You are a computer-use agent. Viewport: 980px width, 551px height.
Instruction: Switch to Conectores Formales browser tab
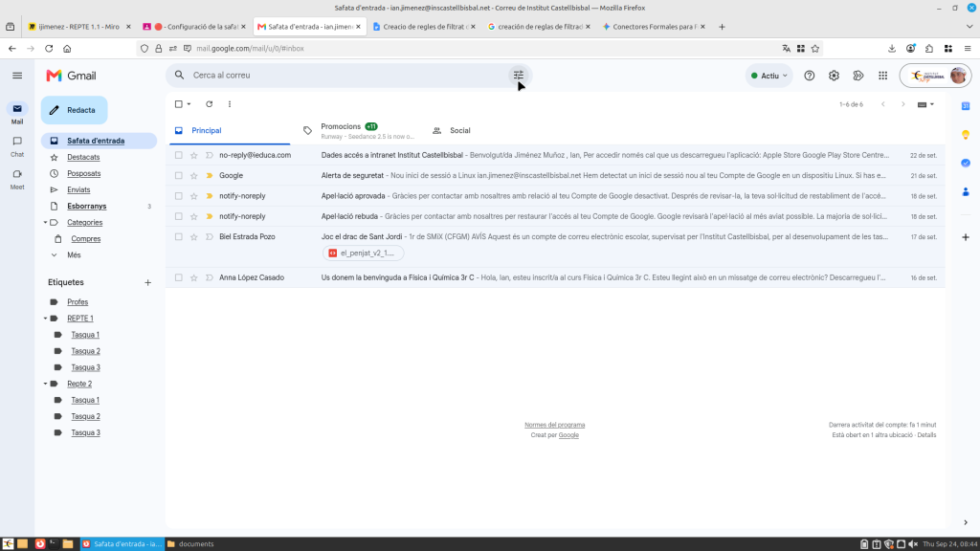(654, 27)
